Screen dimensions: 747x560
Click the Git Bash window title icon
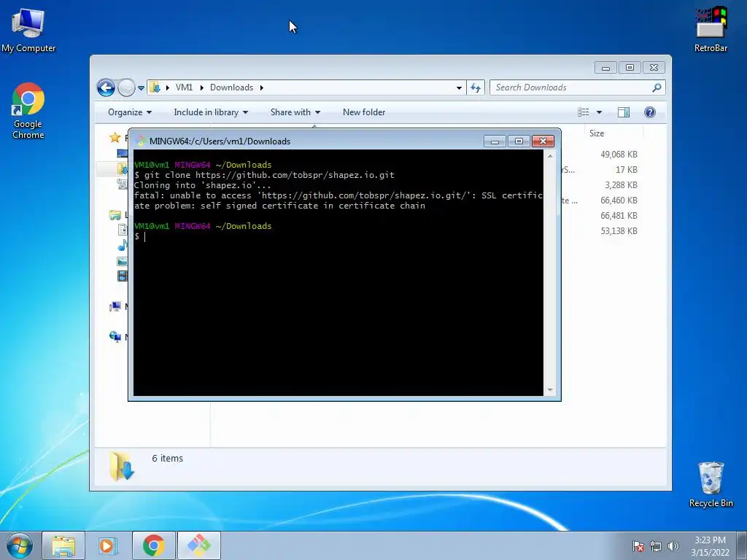pos(141,141)
